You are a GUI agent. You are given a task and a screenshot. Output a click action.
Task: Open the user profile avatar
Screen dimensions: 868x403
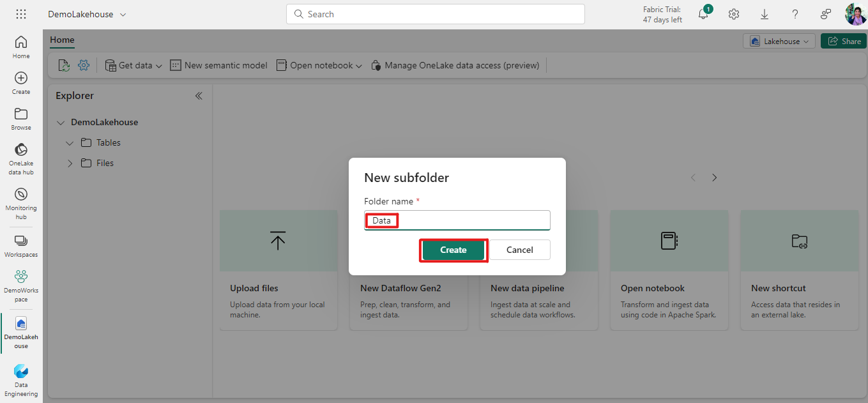(855, 14)
